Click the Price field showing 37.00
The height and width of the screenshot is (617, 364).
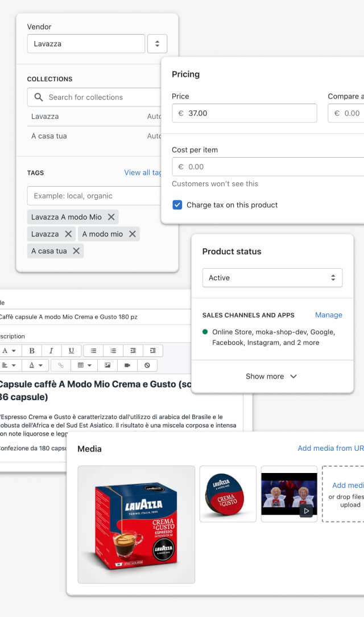(245, 113)
